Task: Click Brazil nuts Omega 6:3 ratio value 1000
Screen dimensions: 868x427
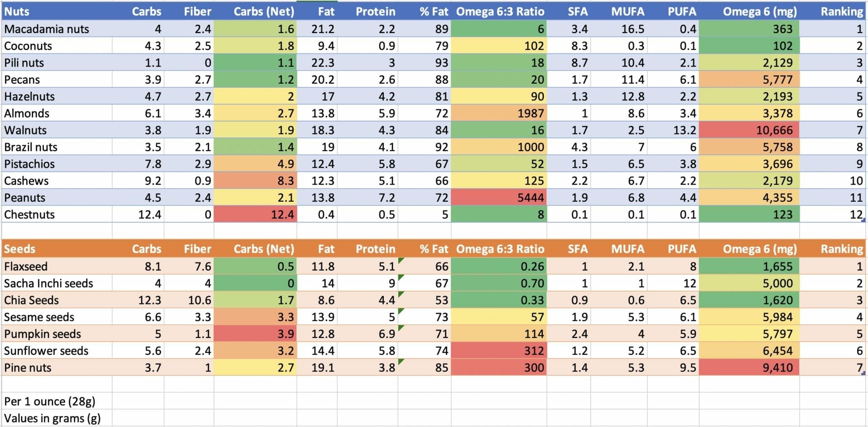Action: pyautogui.click(x=499, y=147)
